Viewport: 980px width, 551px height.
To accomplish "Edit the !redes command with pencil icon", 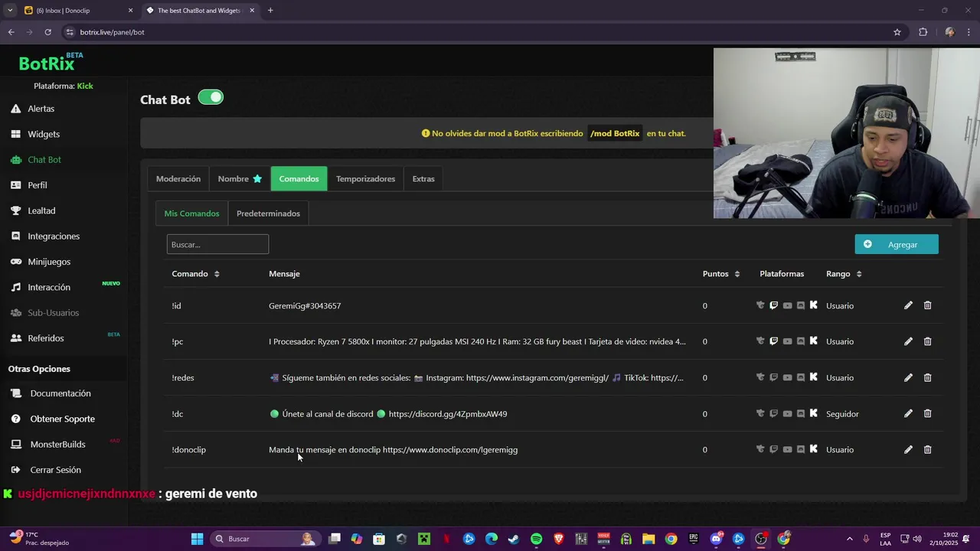I will [908, 377].
